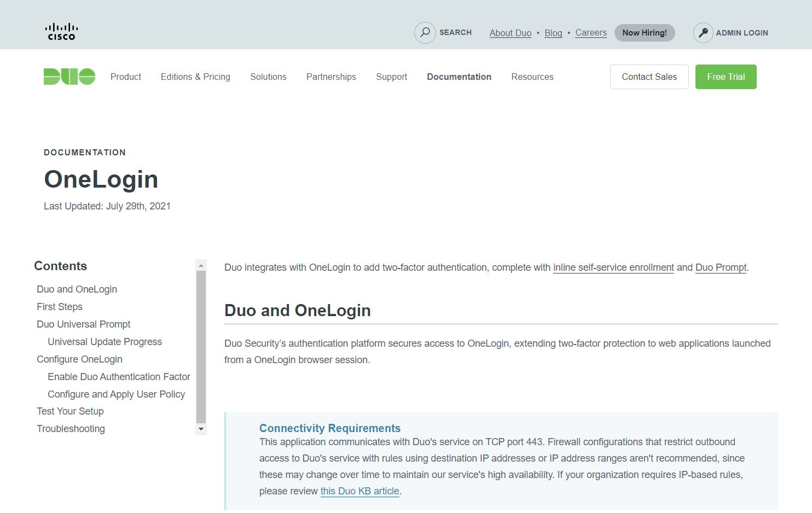Jump to Duo Universal Prompt in Contents

pyautogui.click(x=84, y=324)
